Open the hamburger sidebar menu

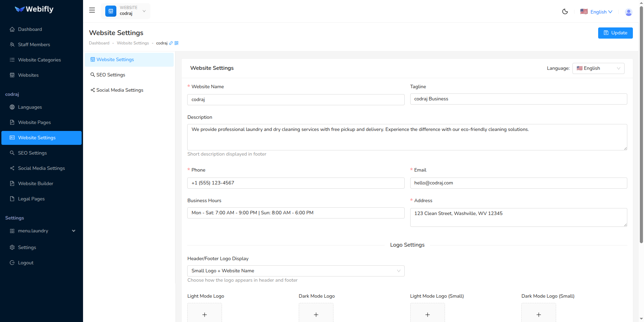click(92, 10)
